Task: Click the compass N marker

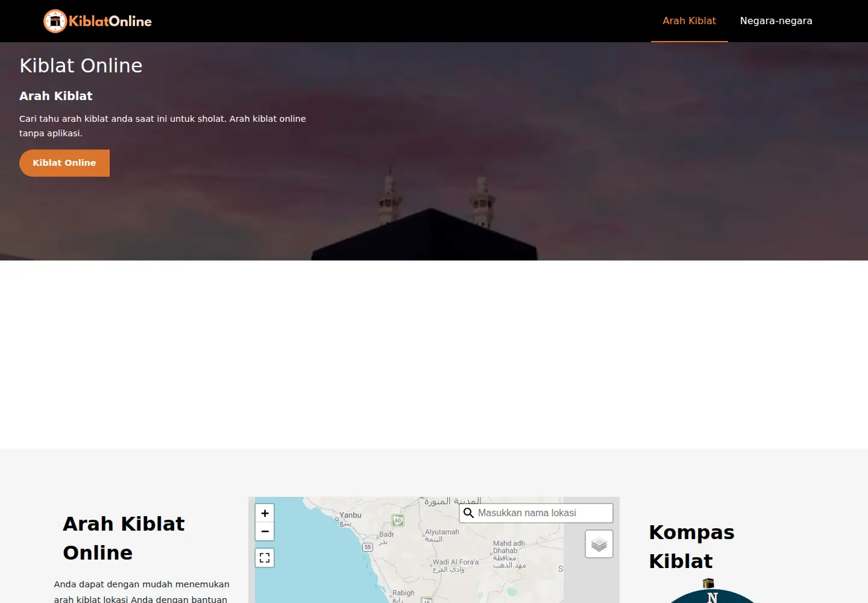Action: [x=712, y=598]
